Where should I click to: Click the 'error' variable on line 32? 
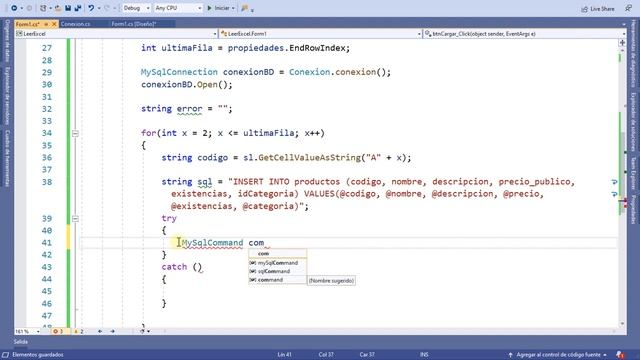pos(189,109)
